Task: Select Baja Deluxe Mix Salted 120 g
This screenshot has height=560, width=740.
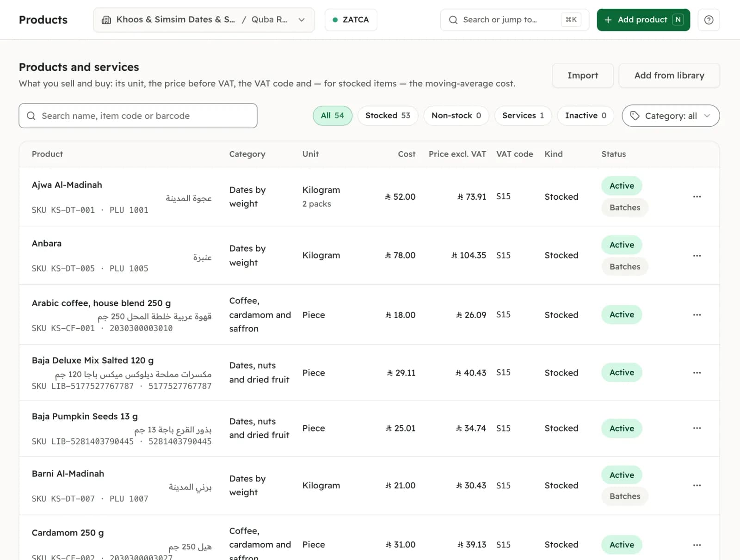Action: click(x=92, y=360)
